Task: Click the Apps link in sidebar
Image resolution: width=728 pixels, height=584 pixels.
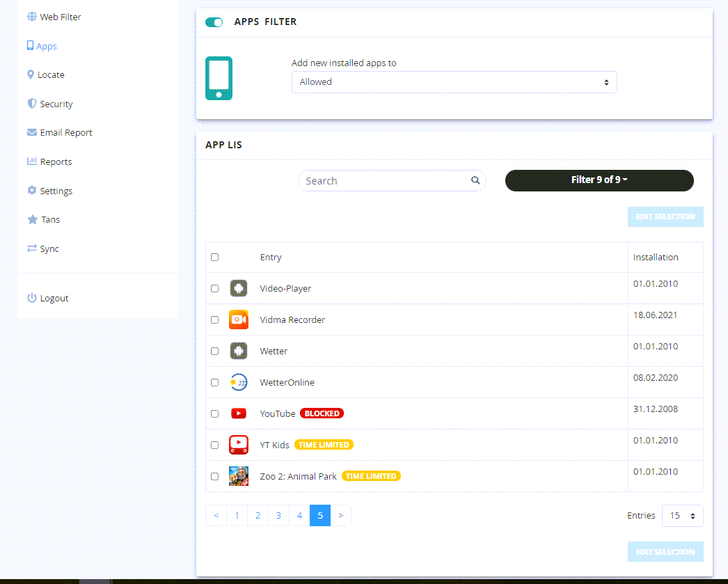Action: 47,46
